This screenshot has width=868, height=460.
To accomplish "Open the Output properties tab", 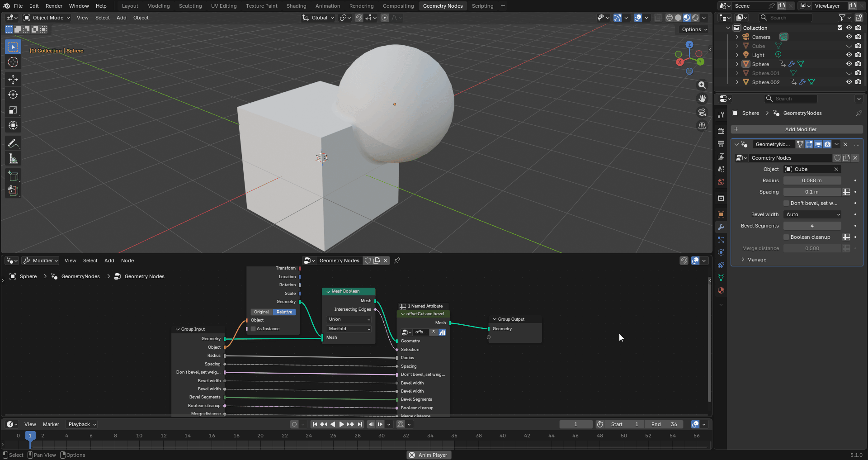I will pos(721,144).
